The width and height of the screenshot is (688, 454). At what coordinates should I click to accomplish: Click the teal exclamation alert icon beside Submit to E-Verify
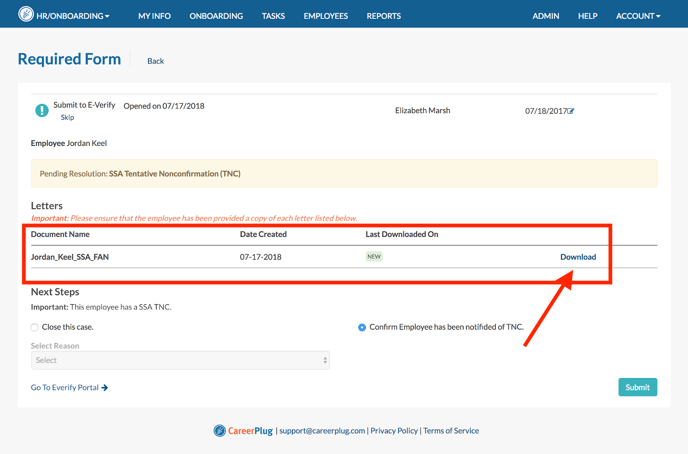(x=42, y=110)
